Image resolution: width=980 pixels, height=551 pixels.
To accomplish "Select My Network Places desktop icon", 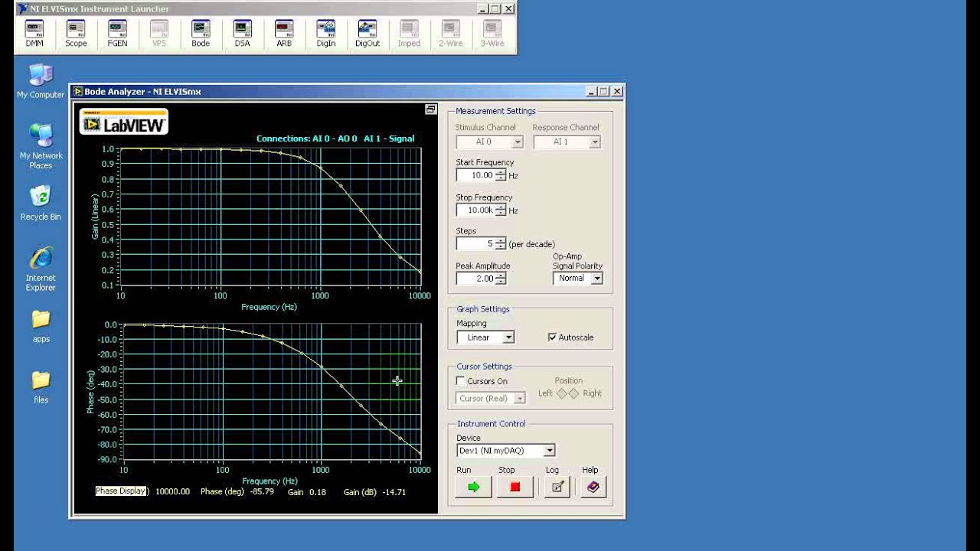I will (x=41, y=145).
